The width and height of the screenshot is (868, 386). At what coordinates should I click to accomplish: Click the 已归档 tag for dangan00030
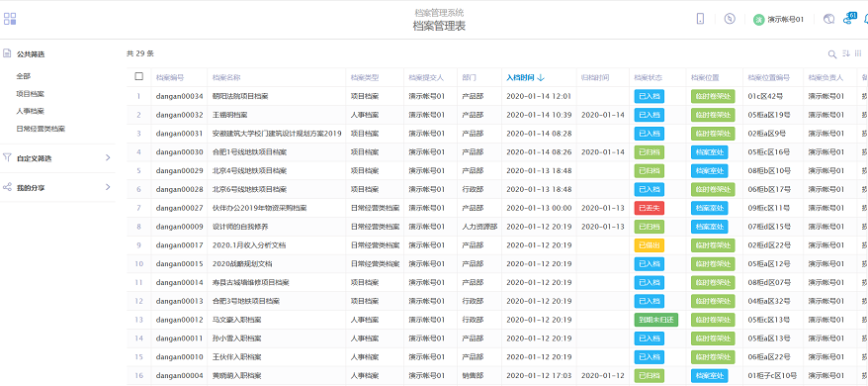click(x=650, y=152)
